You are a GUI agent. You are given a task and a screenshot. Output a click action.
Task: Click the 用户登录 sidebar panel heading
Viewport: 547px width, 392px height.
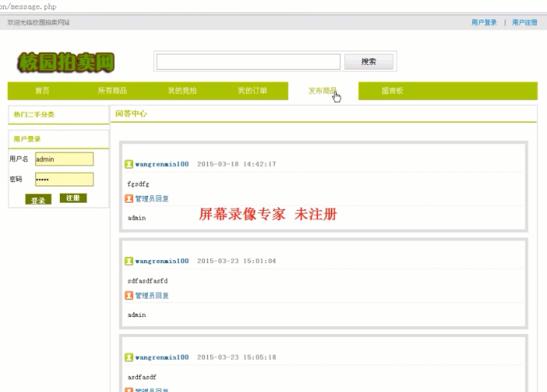pos(27,139)
